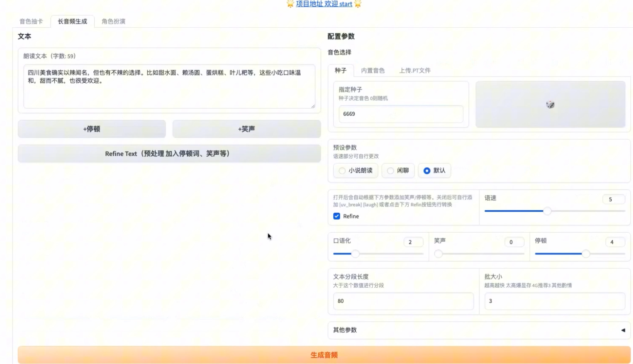Open the 角色扮演 tab
633x364 pixels.
113,21
